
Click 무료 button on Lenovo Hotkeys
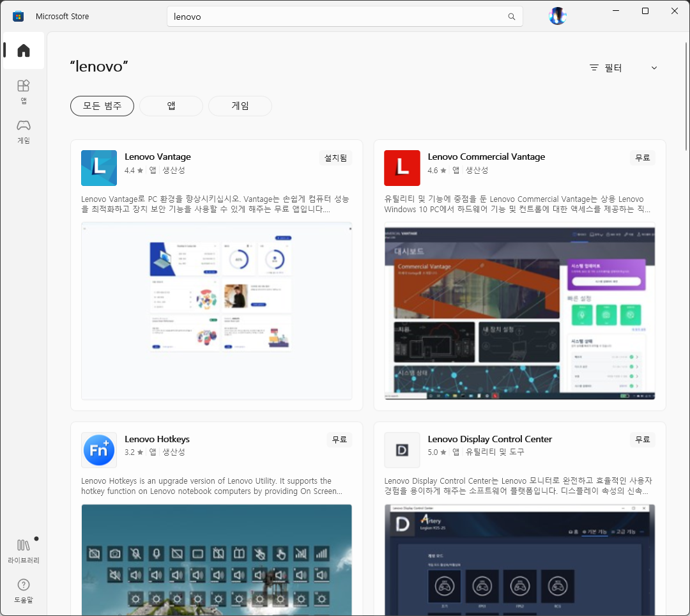339,440
